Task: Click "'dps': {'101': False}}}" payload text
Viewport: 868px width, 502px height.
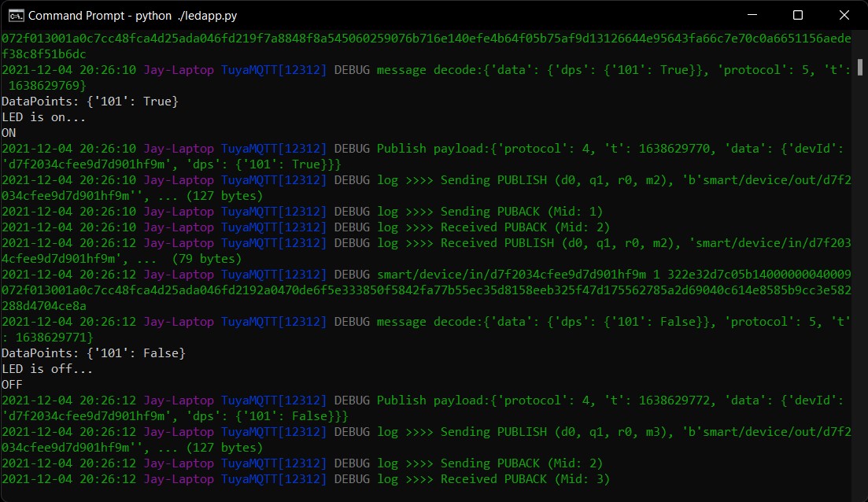Action: pyautogui.click(x=267, y=416)
